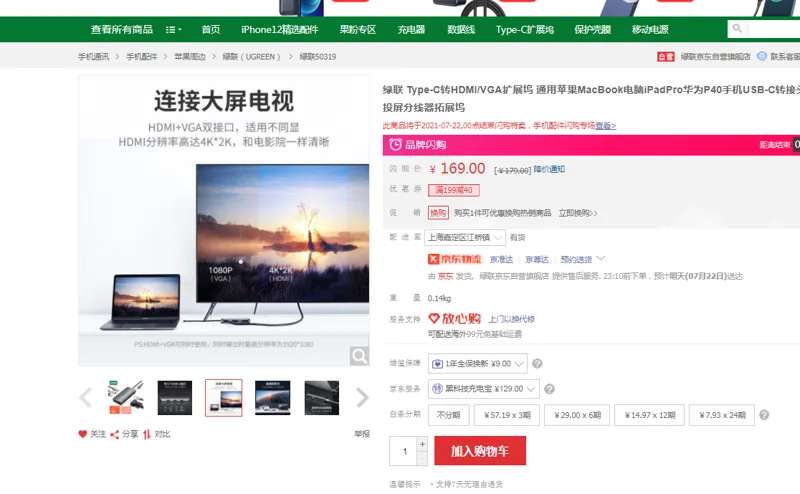Click the 对比 compare icon
This screenshot has height=494, width=800.
click(x=147, y=434)
